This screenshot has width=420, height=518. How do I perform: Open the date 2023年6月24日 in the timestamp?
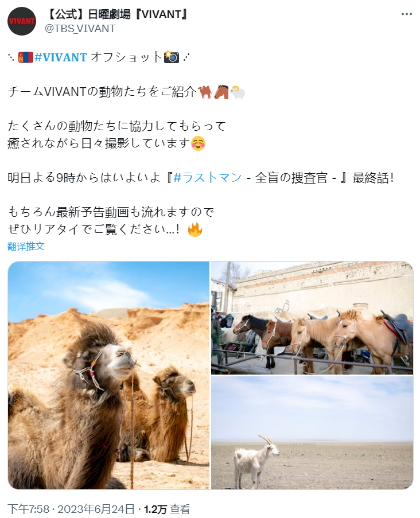[x=96, y=509]
